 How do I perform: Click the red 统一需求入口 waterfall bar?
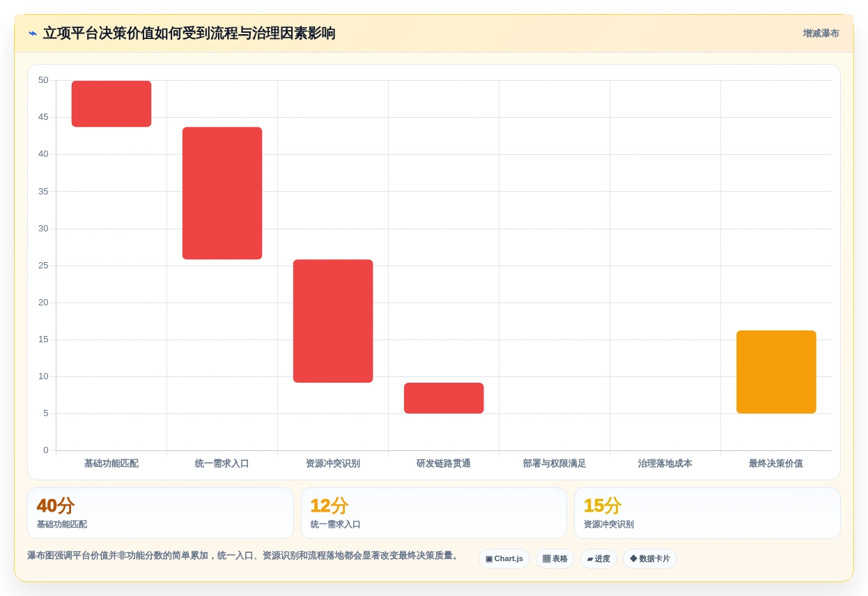222,193
